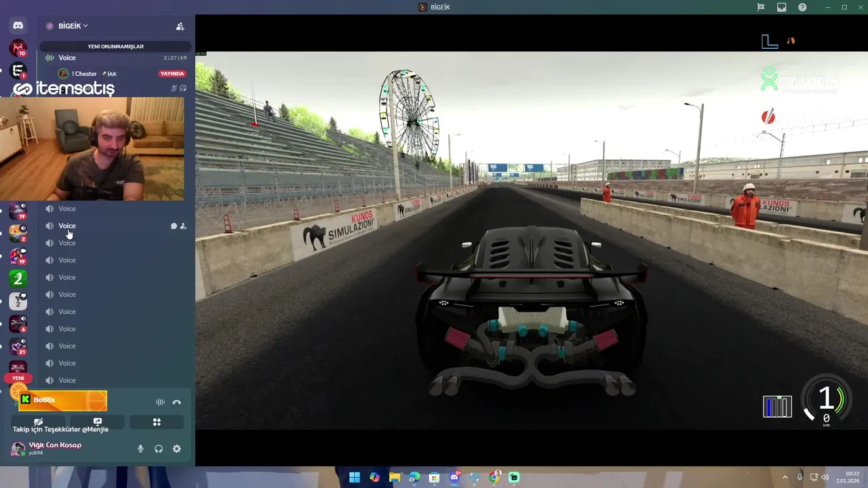Open the Discord inbox in title bar
868x488 pixels.
(x=782, y=7)
